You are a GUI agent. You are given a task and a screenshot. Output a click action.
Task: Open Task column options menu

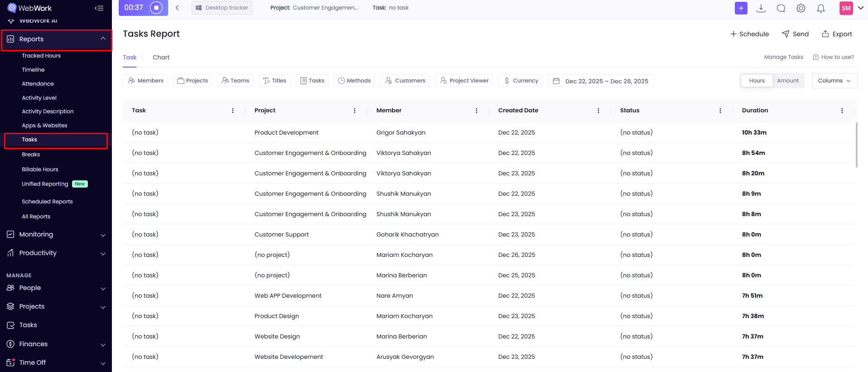coord(233,111)
